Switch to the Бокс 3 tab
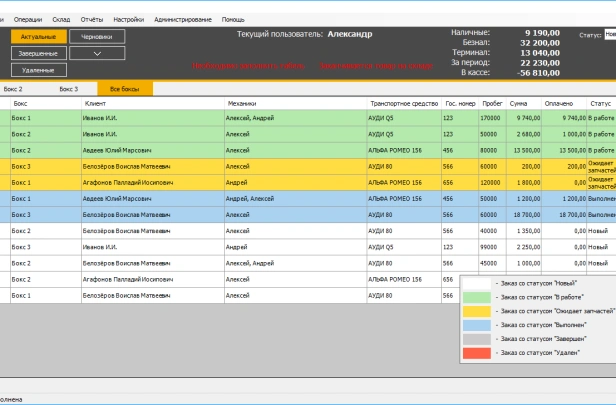This screenshot has width=616, height=405. pos(68,89)
